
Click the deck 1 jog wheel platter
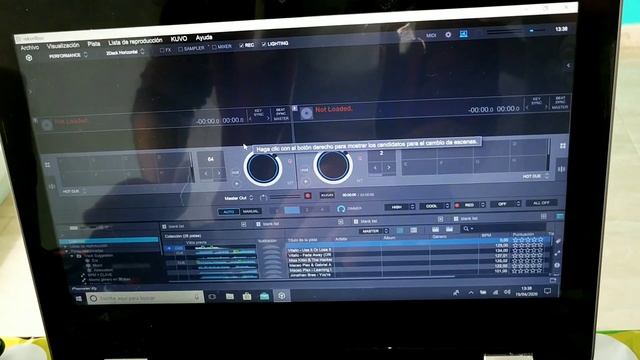point(262,168)
